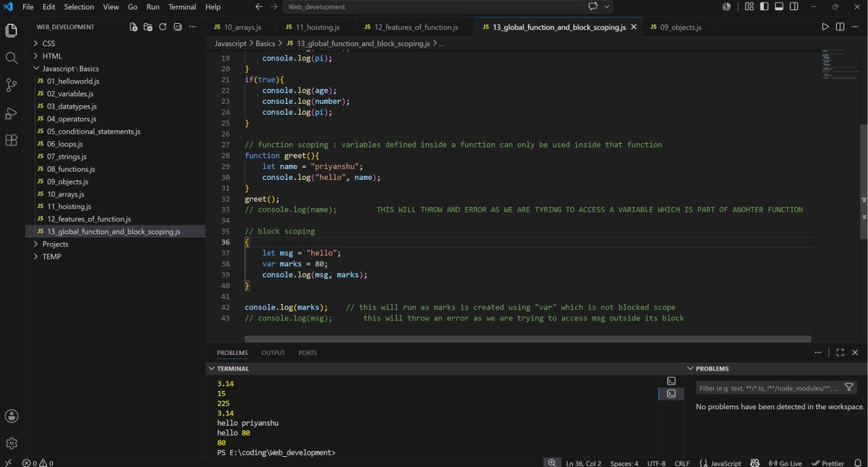Collapse all folders in explorer

point(177,27)
